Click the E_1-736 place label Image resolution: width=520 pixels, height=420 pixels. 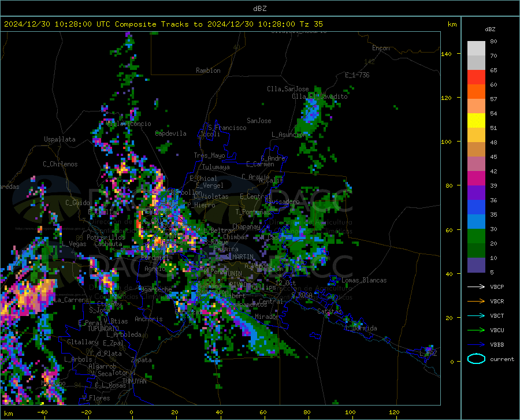[x=357, y=75]
